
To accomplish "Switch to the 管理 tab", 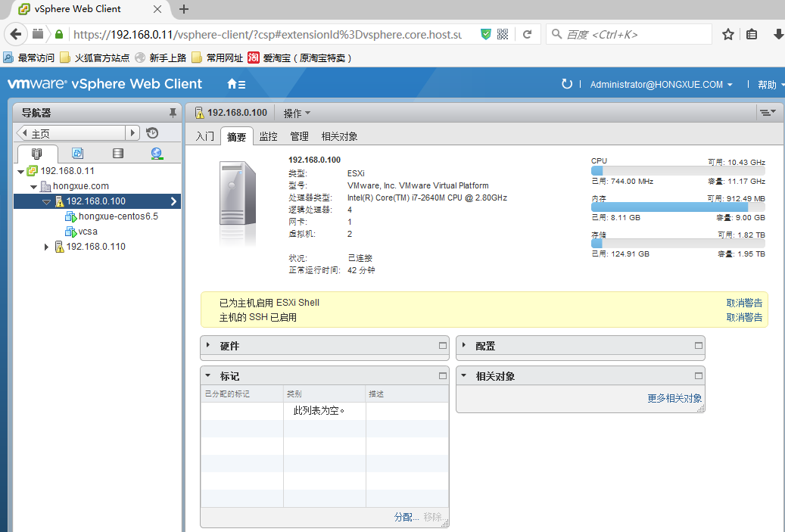I will (299, 136).
